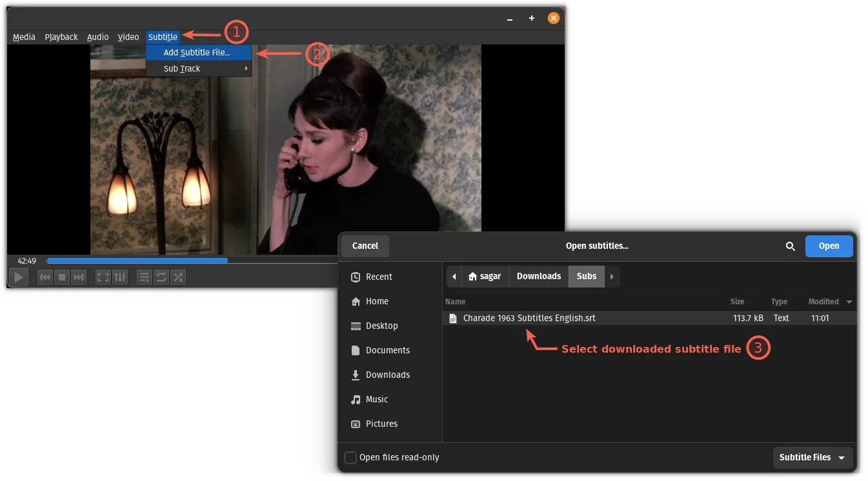Select Charade 1963 Subtitles English.srt file
The width and height of the screenshot is (868, 481).
click(529, 318)
